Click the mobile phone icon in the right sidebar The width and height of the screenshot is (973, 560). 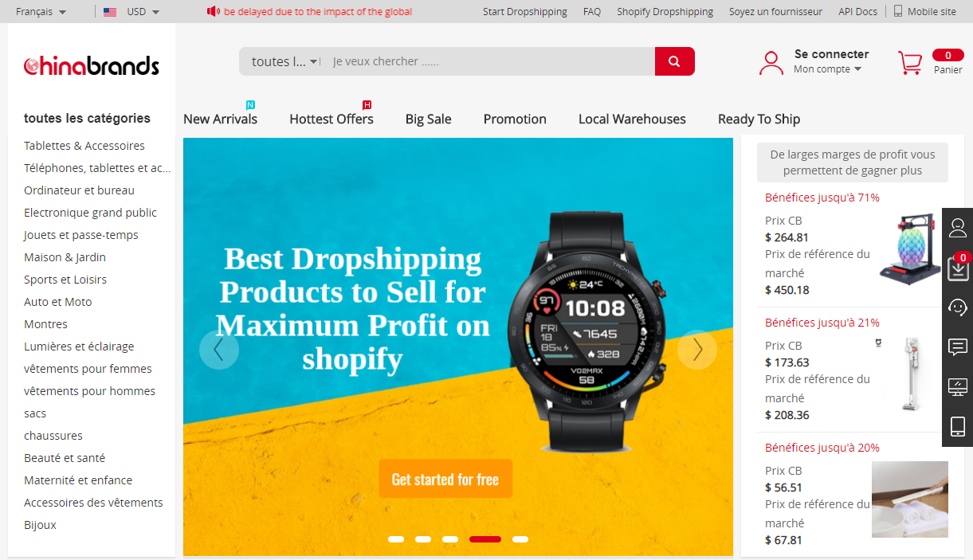tap(957, 426)
